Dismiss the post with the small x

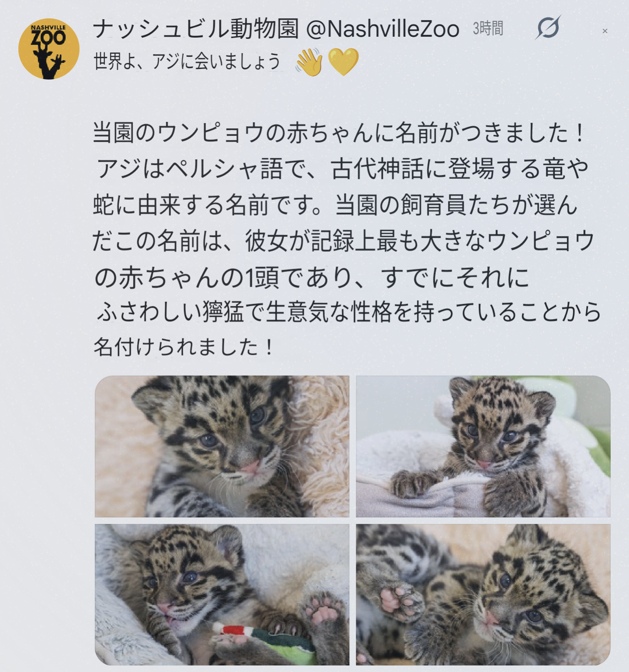pos(605,31)
